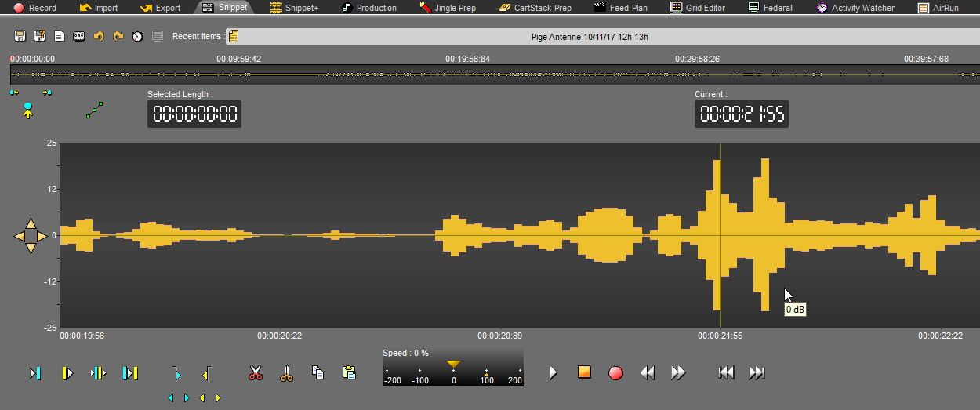Click the copy documents icon
Image resolution: width=980 pixels, height=410 pixels.
coord(318,373)
